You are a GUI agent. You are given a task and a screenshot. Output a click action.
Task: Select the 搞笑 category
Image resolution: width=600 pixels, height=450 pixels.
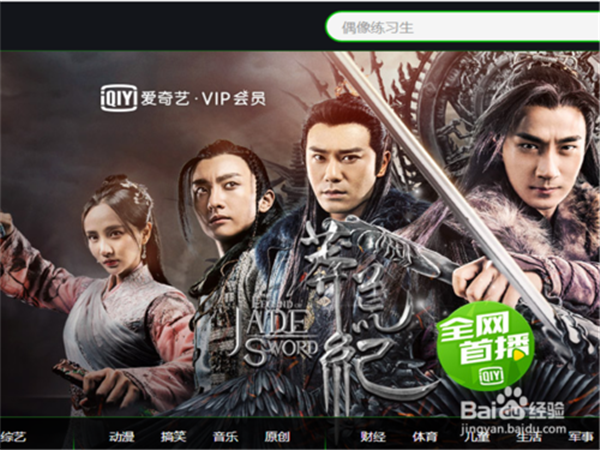pos(173,436)
